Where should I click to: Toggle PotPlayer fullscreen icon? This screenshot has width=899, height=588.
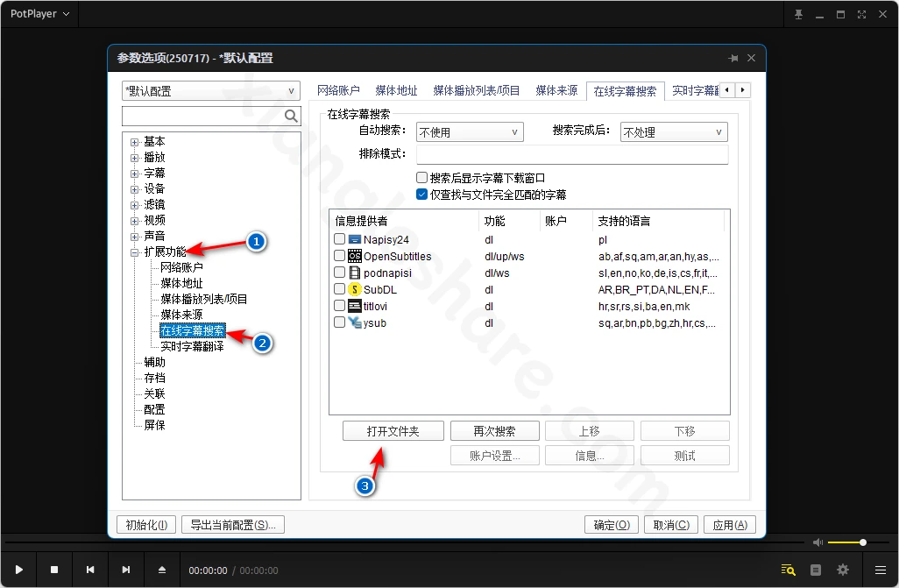pyautogui.click(x=861, y=14)
